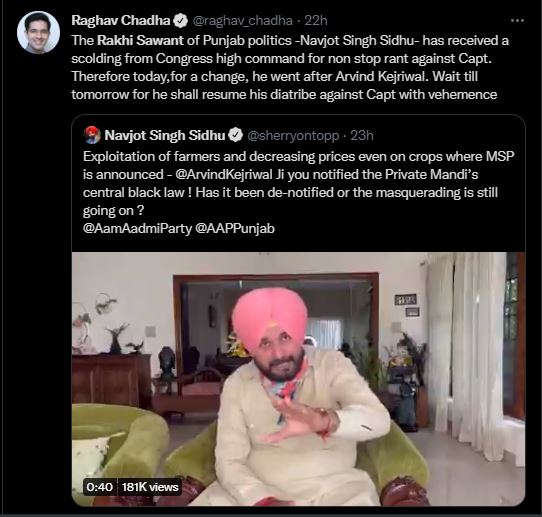The image size is (542, 517).
Task: Click verified badge beside Navjot Singh Sidhu
Action: click(x=236, y=135)
